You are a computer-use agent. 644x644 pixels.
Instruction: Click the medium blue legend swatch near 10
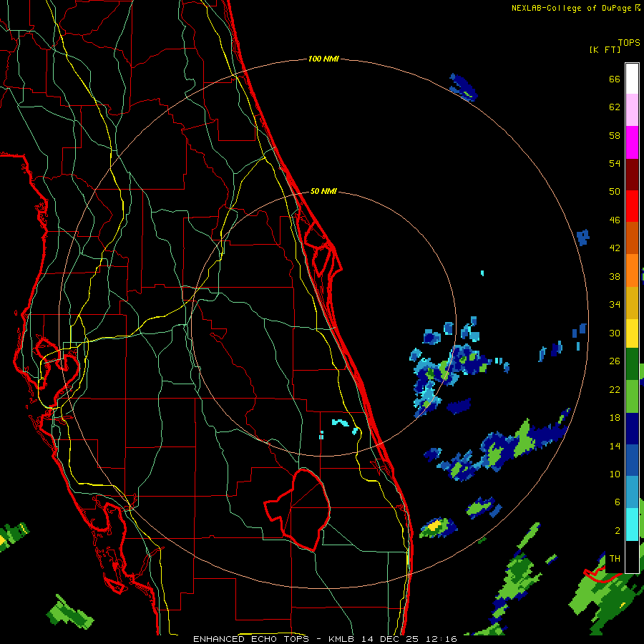(x=632, y=460)
